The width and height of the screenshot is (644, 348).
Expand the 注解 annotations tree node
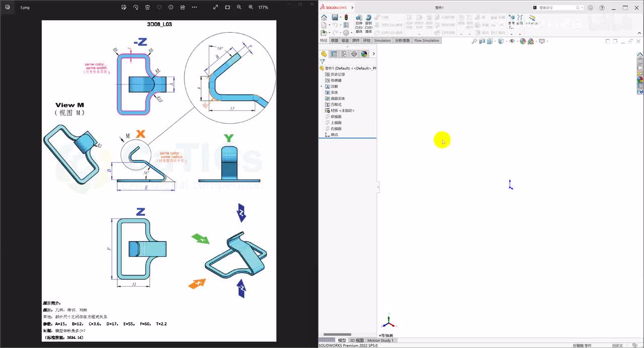pos(321,86)
